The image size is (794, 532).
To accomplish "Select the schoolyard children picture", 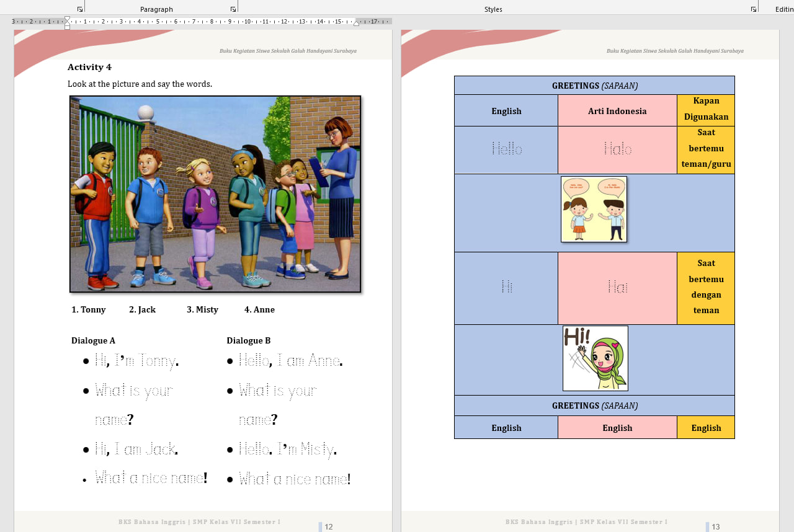I will (215, 193).
